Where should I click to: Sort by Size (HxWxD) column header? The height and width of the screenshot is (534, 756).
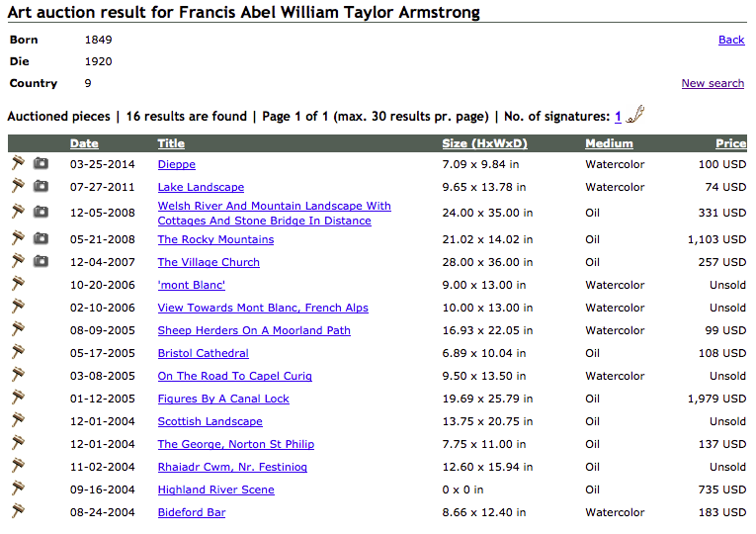coord(484,143)
